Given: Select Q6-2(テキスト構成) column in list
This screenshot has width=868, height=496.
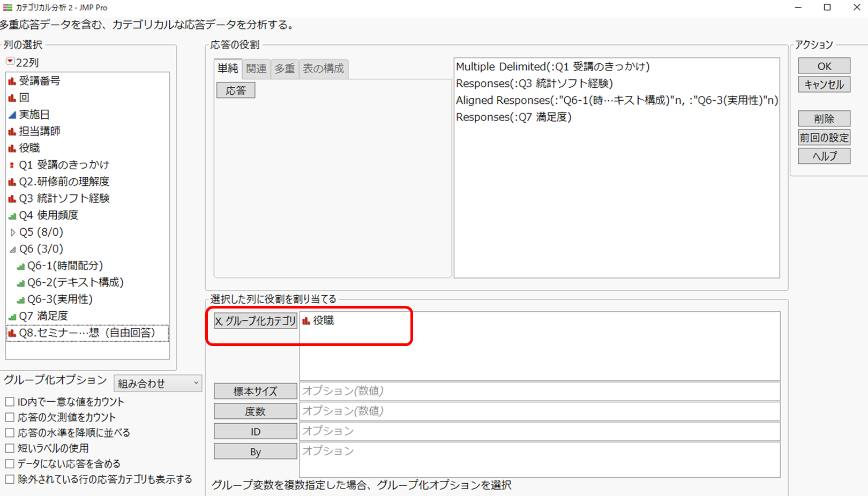Looking at the screenshot, I should pyautogui.click(x=76, y=283).
